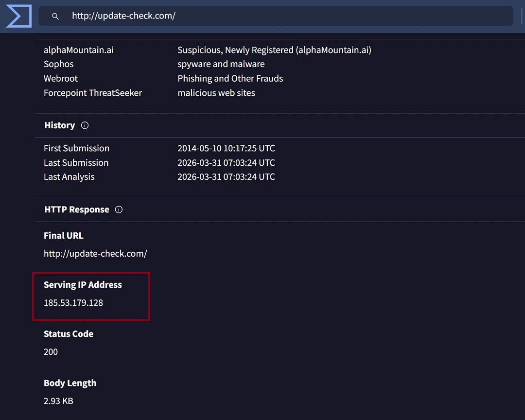Select the History section heading
This screenshot has height=420, width=525.
coord(59,125)
